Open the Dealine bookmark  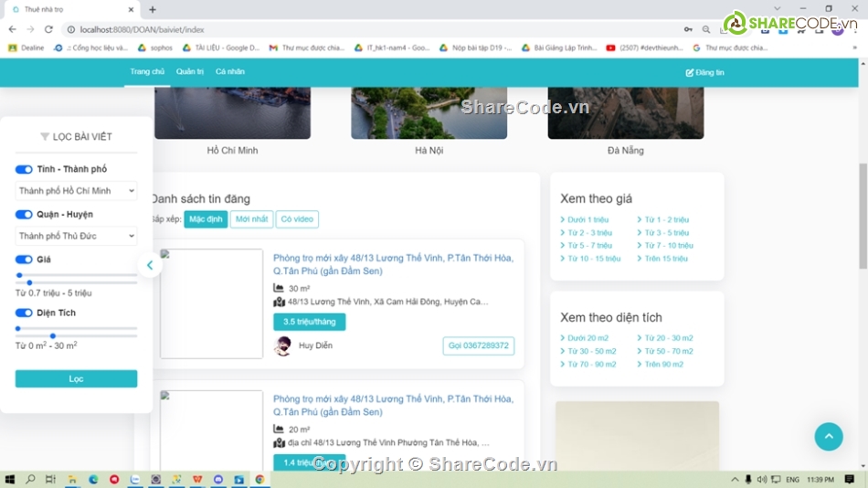coord(26,48)
